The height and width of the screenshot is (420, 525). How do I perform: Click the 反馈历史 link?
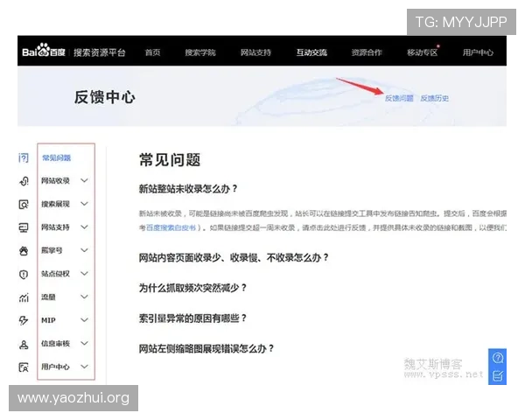pos(435,98)
